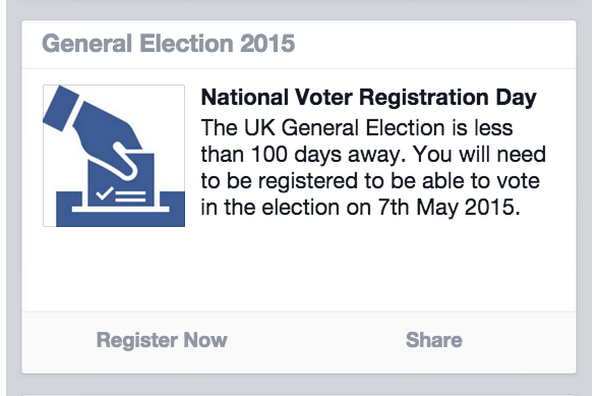The image size is (600, 396).
Task: Click the General Election 2015 header
Action: 168,43
